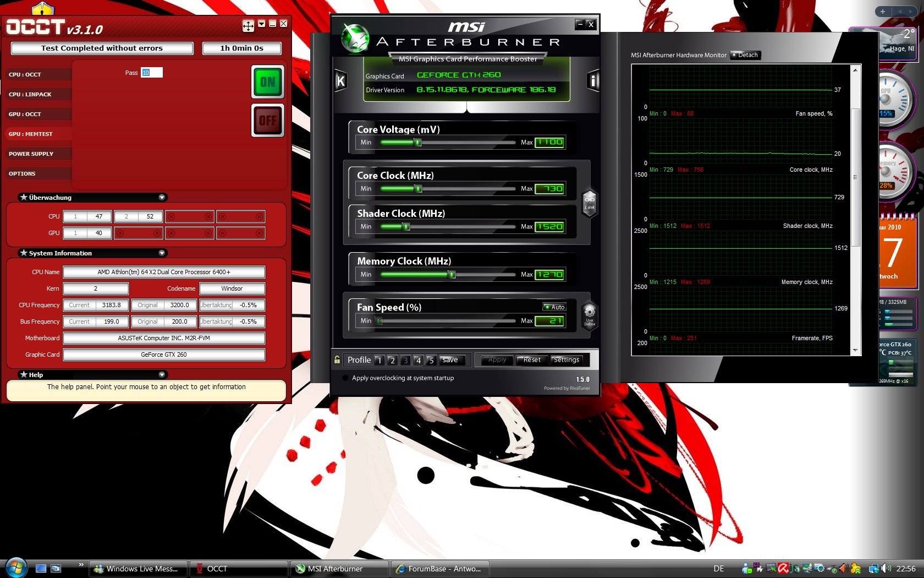This screenshot has height=578, width=924.
Task: Switch to ForumBase taskbar button
Action: click(440, 569)
